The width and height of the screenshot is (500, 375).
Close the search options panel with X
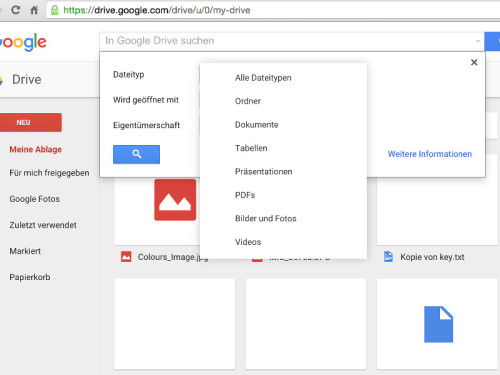(474, 62)
